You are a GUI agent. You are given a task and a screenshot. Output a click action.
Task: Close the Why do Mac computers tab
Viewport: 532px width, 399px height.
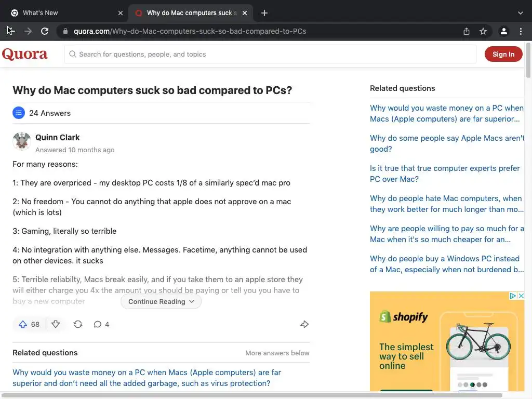click(245, 13)
